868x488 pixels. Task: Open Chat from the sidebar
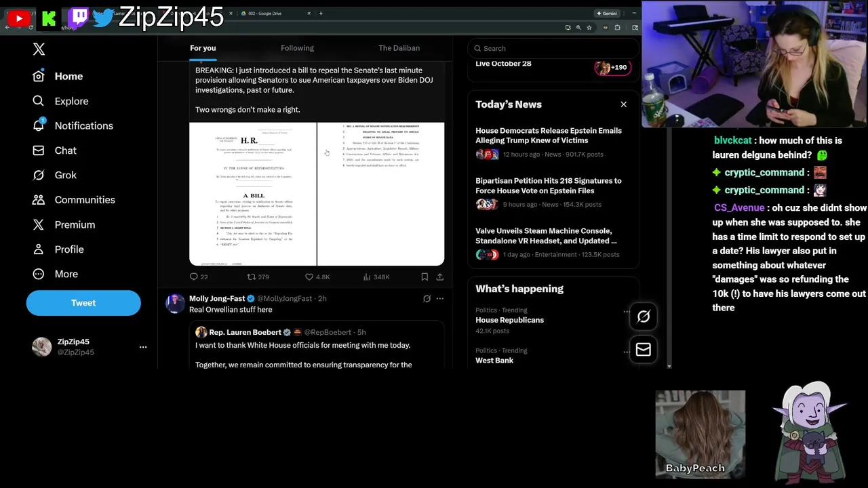point(54,150)
